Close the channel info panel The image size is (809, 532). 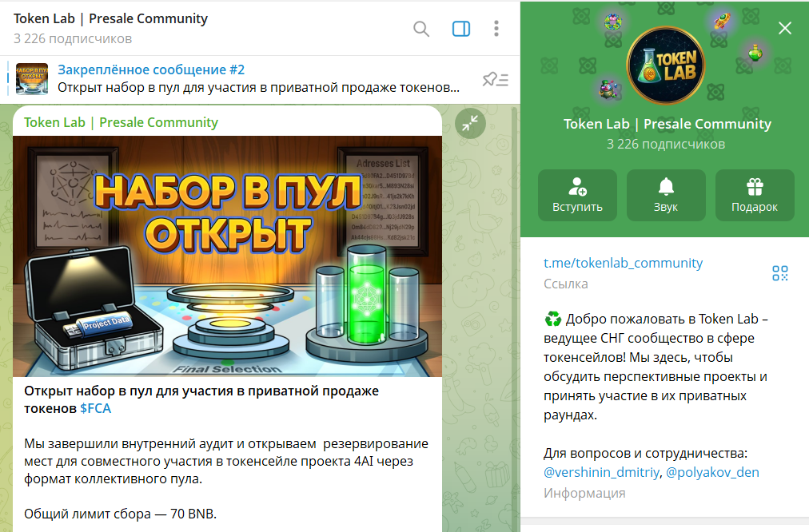(x=785, y=28)
